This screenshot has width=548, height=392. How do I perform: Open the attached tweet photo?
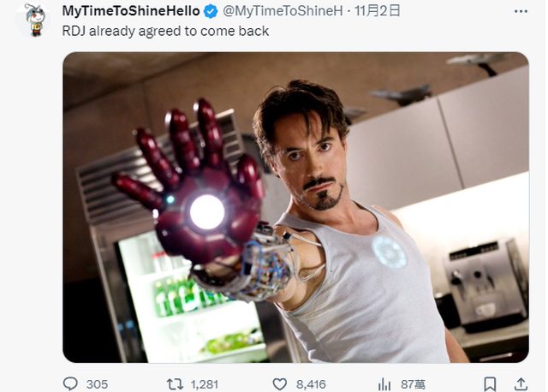click(x=295, y=207)
